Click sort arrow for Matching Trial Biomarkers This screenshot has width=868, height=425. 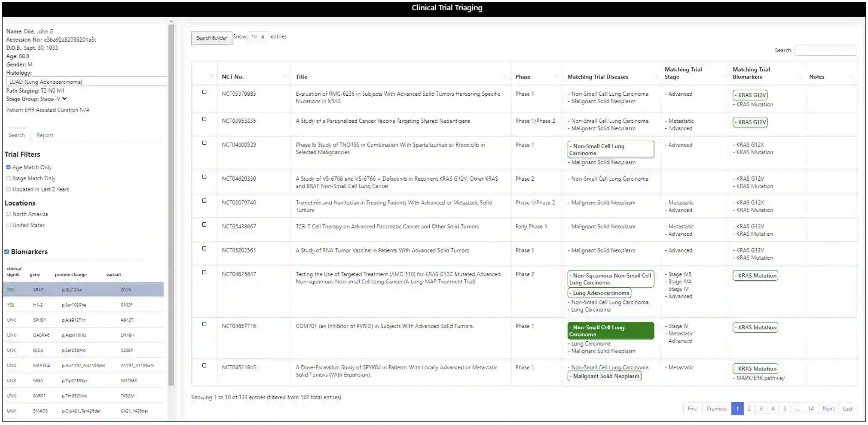pos(800,76)
